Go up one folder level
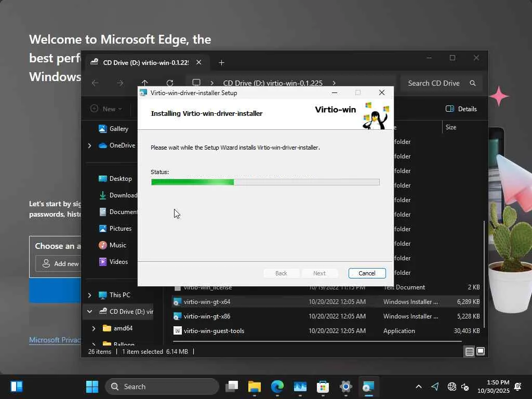The height and width of the screenshot is (399, 532). 145,83
